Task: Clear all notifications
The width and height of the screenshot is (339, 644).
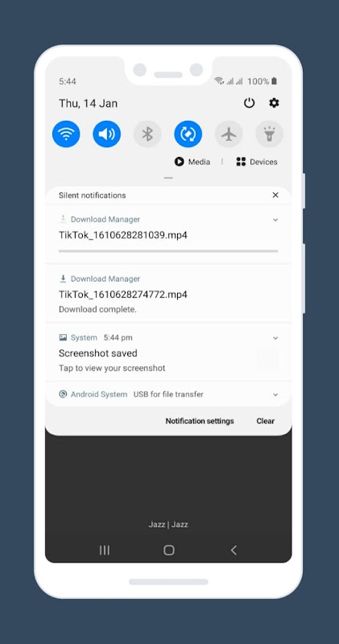Action: 266,421
